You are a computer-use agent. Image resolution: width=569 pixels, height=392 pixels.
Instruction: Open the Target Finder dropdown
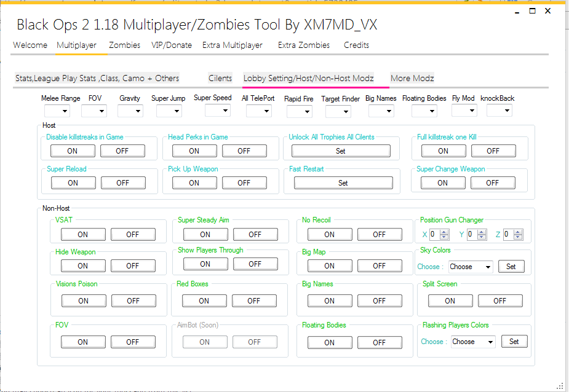[338, 112]
